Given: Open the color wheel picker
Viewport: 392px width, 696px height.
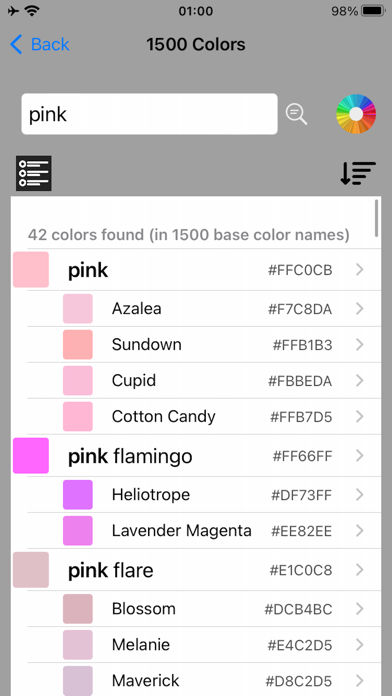Looking at the screenshot, I should (x=356, y=114).
